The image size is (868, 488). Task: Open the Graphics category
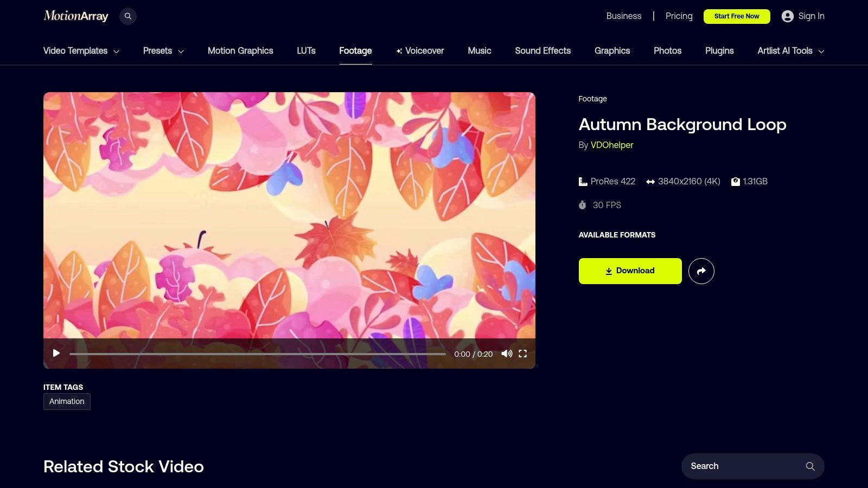click(x=612, y=50)
